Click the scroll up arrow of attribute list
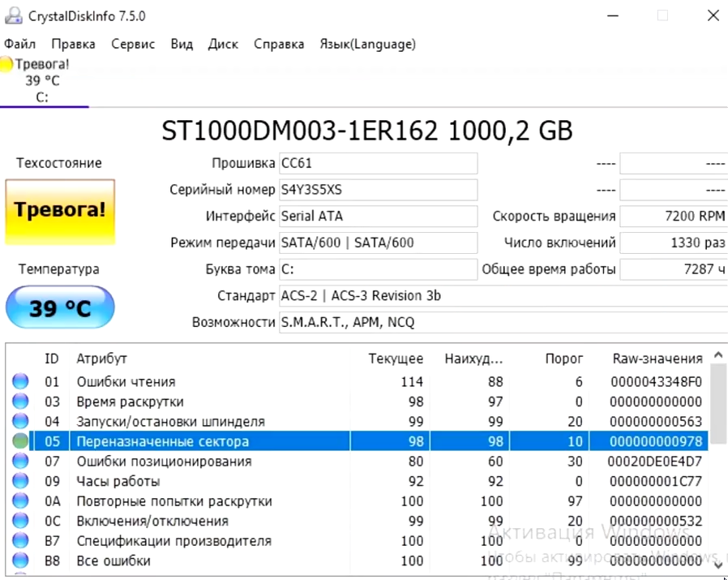 click(718, 355)
